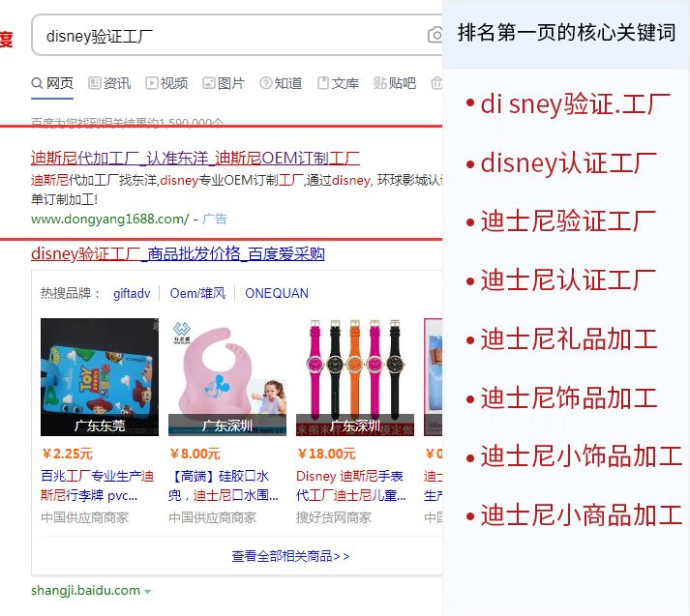Image resolution: width=690 pixels, height=616 pixels.
Task: Click the 热搜品牌 label
Action: click(71, 293)
